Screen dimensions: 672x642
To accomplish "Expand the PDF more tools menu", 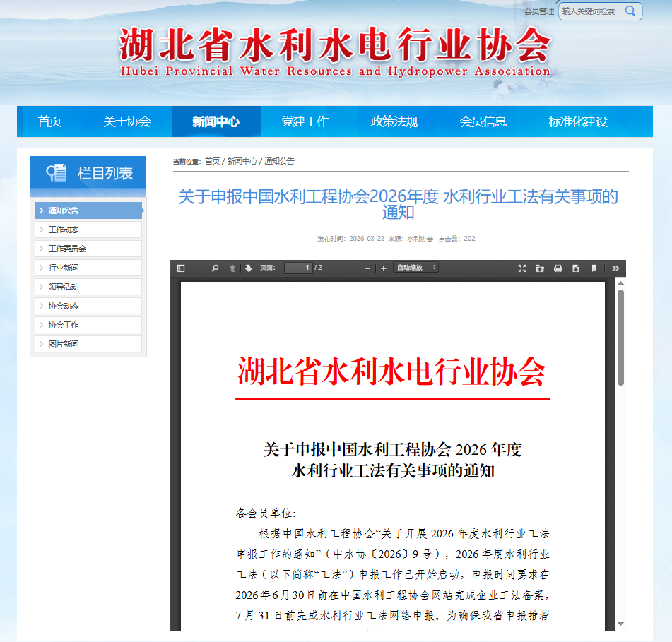I will pos(615,268).
